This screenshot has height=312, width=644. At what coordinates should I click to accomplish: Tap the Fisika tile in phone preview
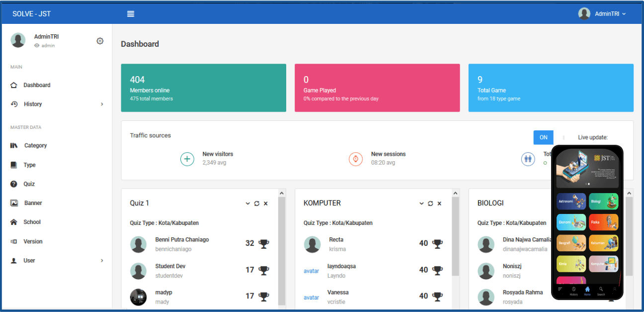point(604,222)
